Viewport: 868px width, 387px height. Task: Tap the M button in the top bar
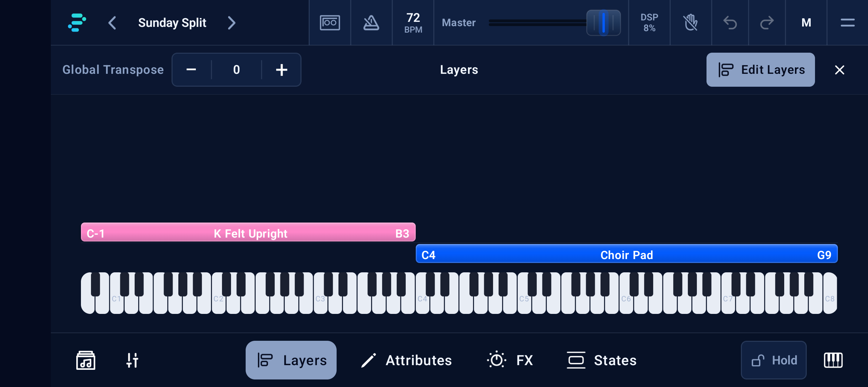pyautogui.click(x=806, y=23)
